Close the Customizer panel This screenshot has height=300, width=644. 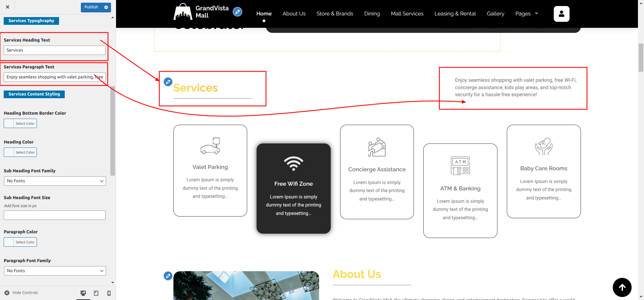tap(7, 7)
